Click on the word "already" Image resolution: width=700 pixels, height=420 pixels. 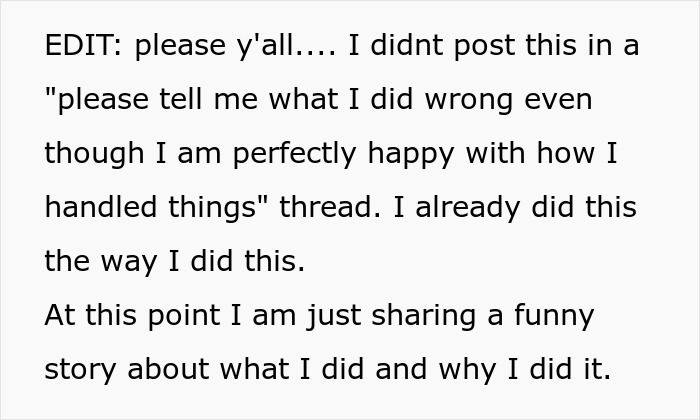point(468,208)
